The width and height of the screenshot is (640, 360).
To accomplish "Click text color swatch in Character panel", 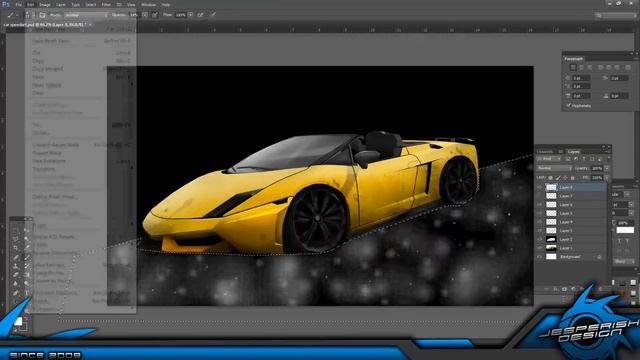I will [x=625, y=231].
